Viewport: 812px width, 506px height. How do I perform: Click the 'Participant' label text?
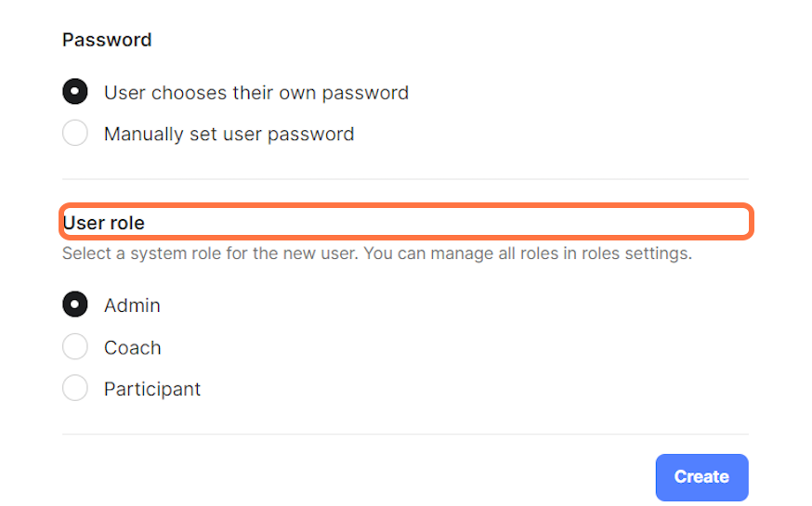pos(152,389)
